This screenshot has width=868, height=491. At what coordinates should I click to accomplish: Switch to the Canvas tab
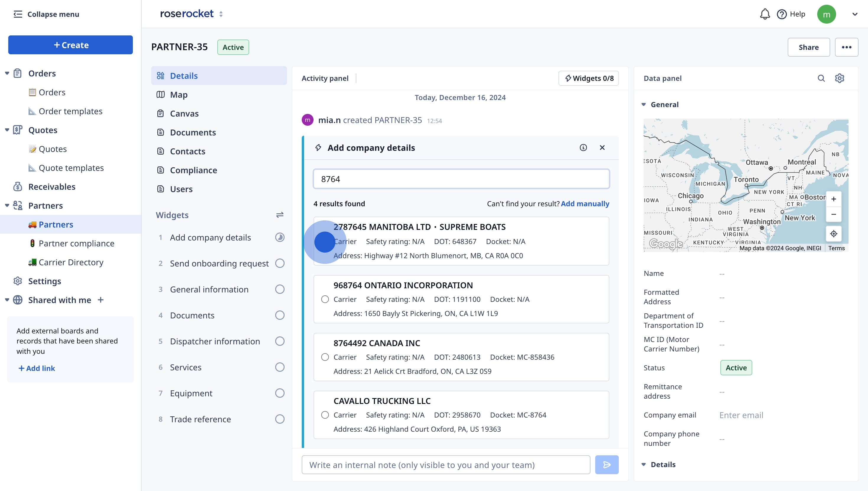(x=219, y=113)
